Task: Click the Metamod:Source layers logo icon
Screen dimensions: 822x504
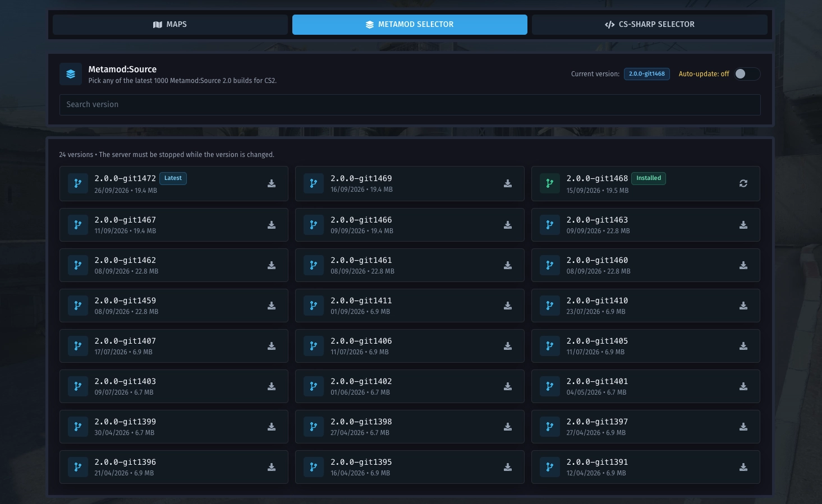Action: click(71, 74)
